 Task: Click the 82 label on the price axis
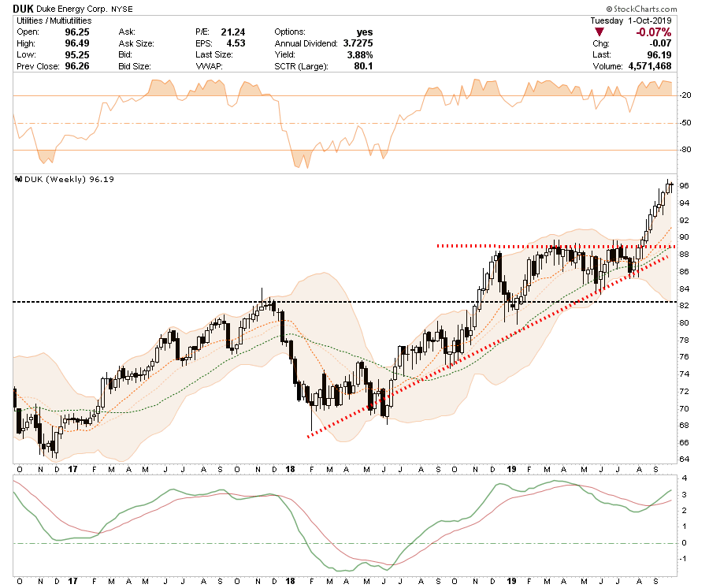tap(685, 306)
